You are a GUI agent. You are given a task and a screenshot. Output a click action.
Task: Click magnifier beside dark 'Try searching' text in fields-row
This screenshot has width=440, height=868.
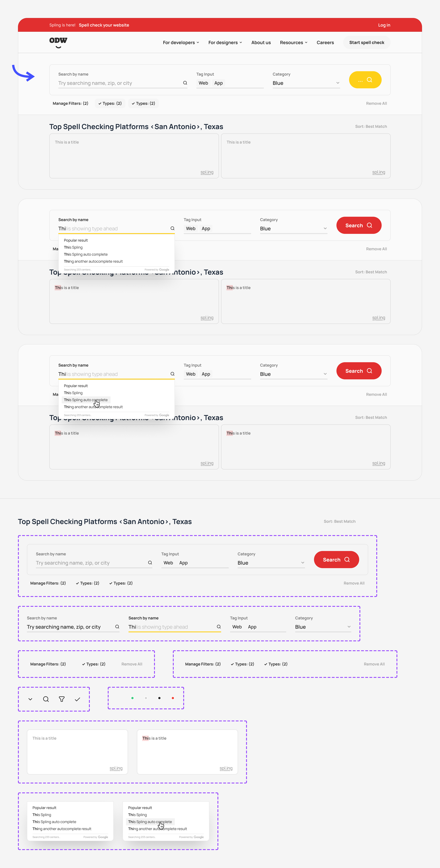117,627
